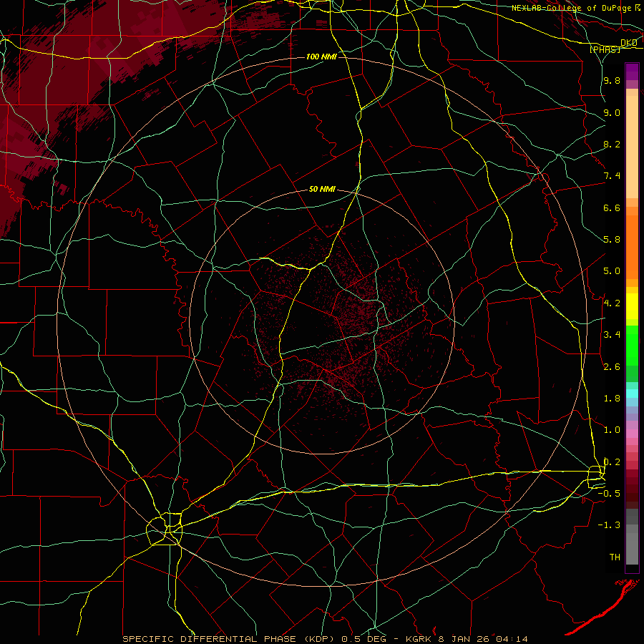Viewport: 644px width, 644px height.
Task: Click the -1.3 scale value
Action: [x=609, y=525]
